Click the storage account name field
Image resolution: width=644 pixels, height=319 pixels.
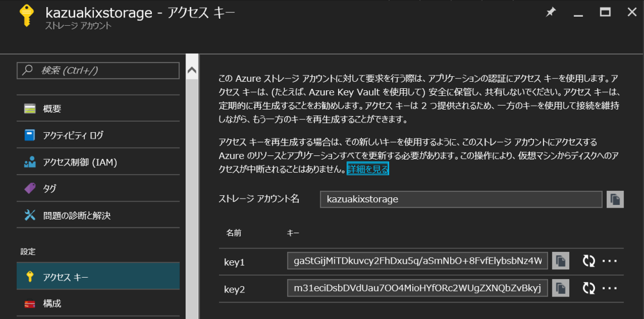click(x=461, y=199)
